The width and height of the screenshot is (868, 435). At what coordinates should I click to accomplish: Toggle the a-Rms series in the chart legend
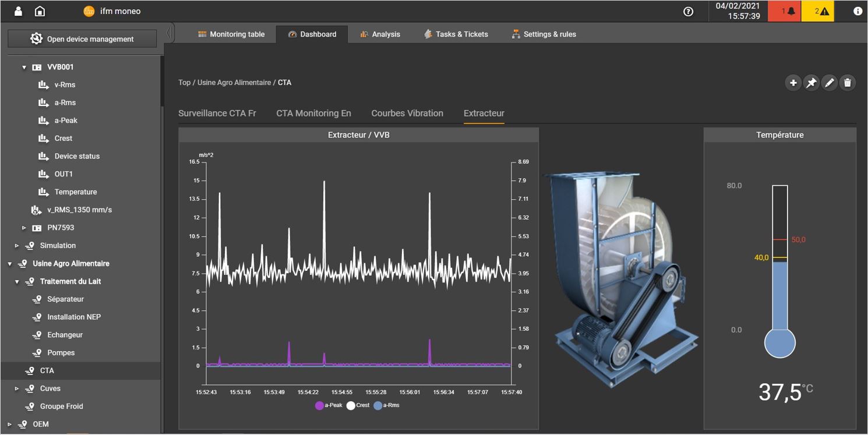coord(386,405)
